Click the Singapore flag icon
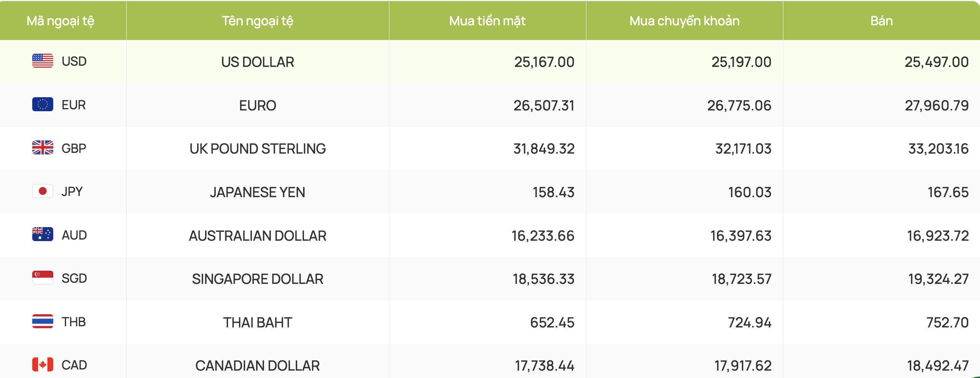980x378 pixels. click(x=43, y=278)
